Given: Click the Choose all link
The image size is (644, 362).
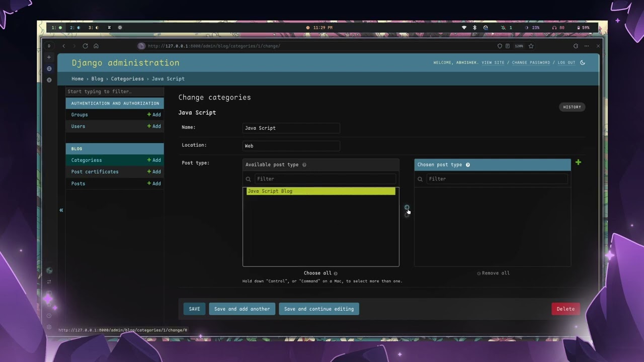Looking at the screenshot, I should click(320, 273).
